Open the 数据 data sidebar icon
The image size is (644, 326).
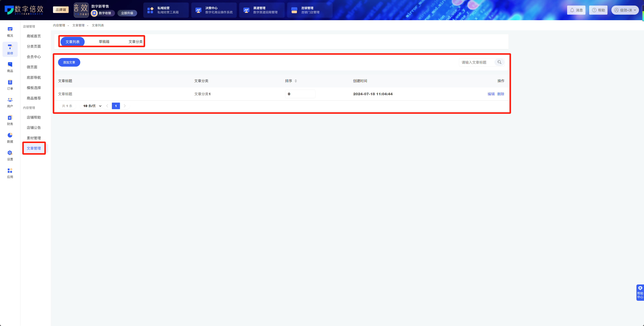tap(10, 138)
